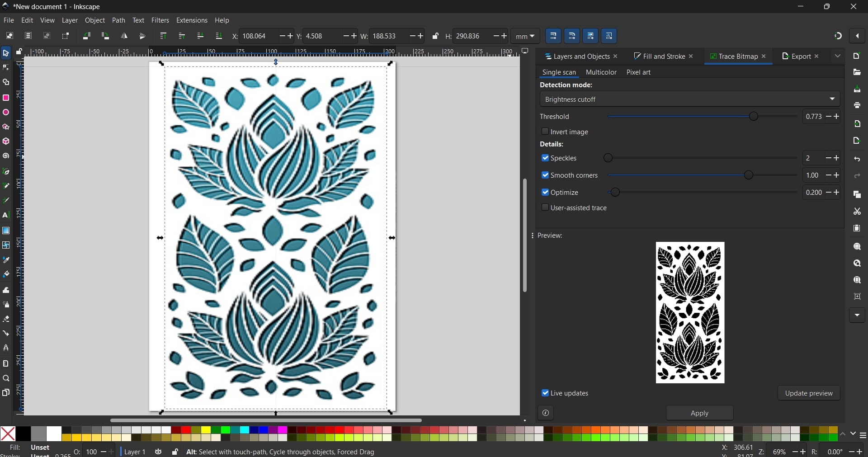The image size is (868, 457).
Task: Expand more commands bar items
Action: point(857,316)
